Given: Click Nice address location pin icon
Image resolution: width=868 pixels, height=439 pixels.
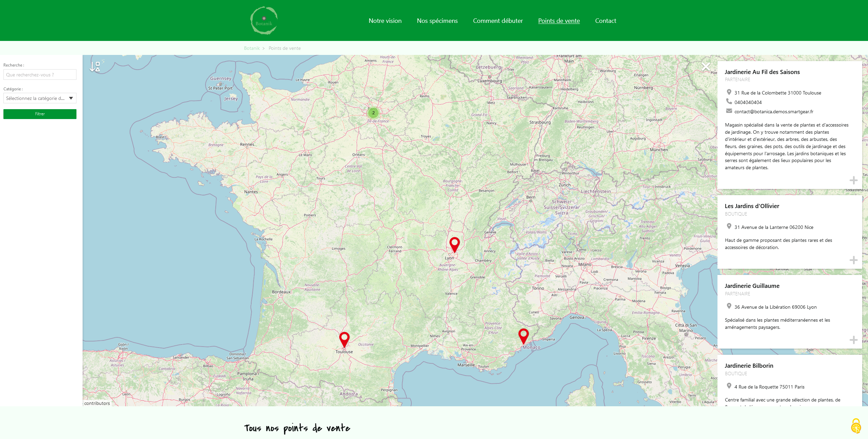Looking at the screenshot, I should point(729,226).
